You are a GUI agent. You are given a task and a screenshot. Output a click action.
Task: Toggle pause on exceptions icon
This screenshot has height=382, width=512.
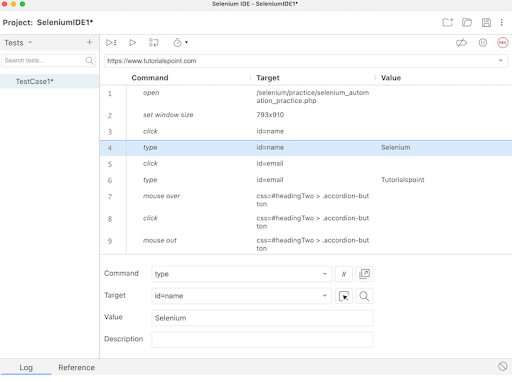tap(483, 43)
